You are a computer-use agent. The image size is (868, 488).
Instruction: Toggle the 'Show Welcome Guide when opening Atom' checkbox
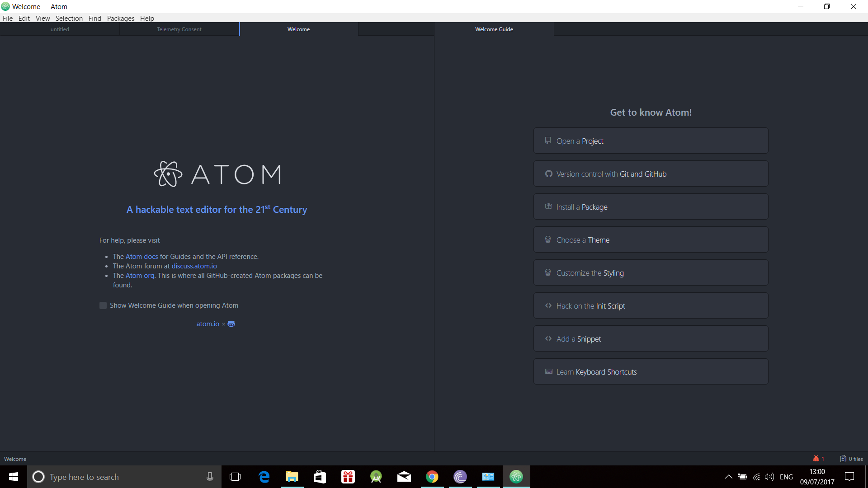(103, 305)
